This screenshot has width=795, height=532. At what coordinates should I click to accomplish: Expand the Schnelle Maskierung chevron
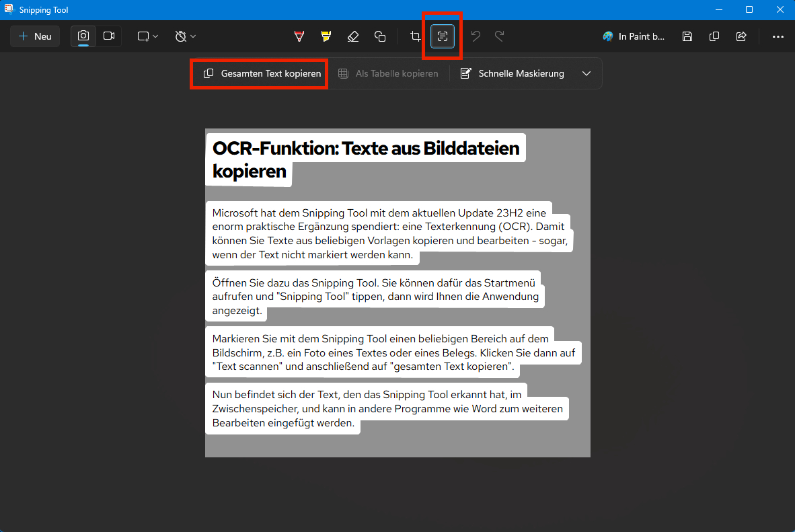click(586, 73)
